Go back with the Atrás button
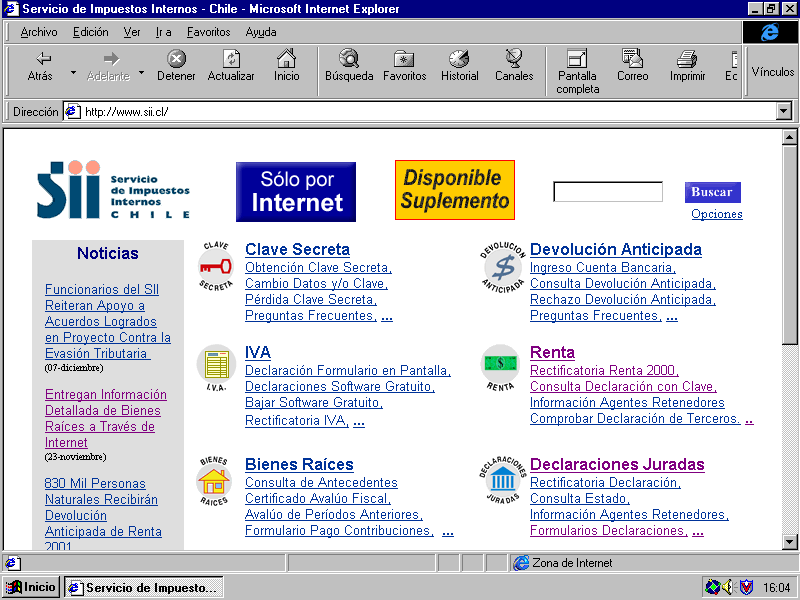800x600 pixels. tap(40, 66)
